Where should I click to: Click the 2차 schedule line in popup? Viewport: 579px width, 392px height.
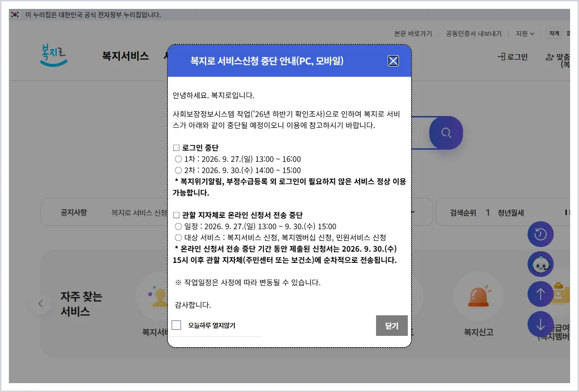pyautogui.click(x=238, y=170)
